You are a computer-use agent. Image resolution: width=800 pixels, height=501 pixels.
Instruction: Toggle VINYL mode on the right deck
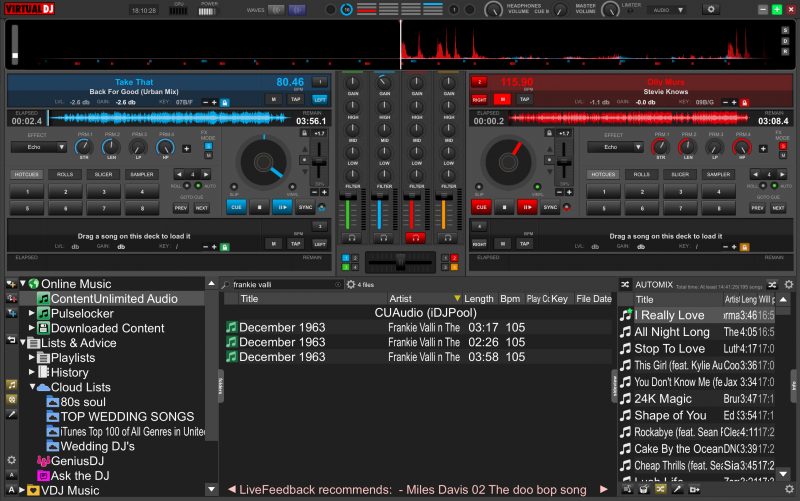[x=537, y=187]
